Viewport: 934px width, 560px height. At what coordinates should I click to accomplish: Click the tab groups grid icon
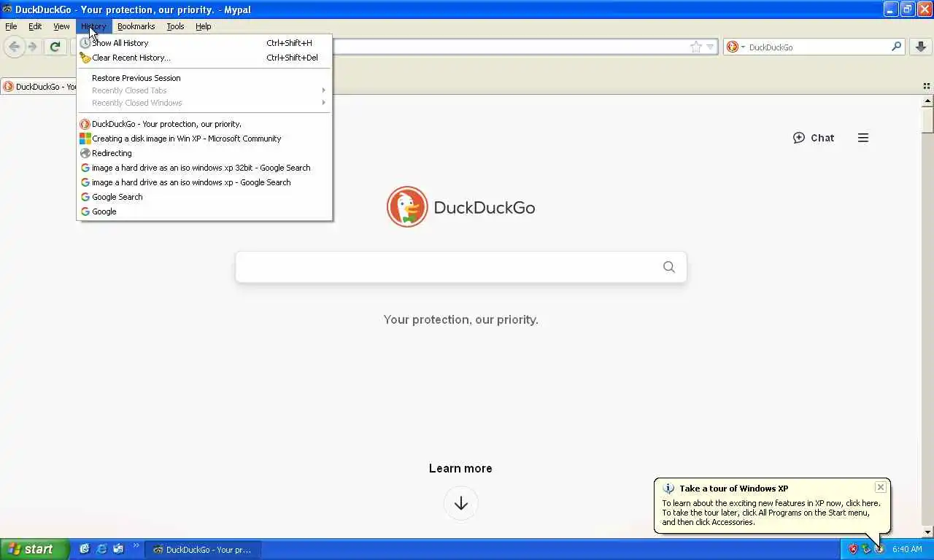pyautogui.click(x=927, y=86)
